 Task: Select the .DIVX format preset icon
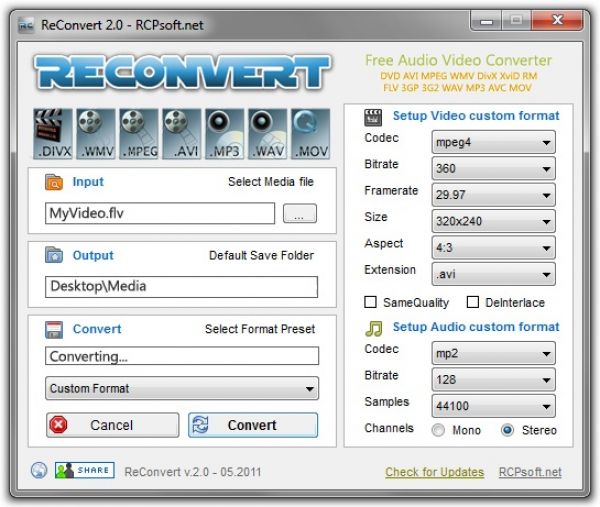click(53, 134)
